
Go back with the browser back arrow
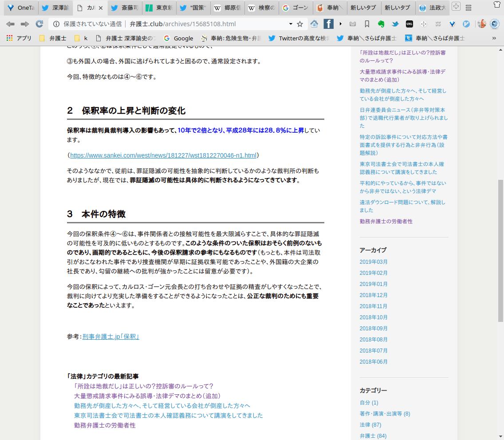(x=10, y=24)
